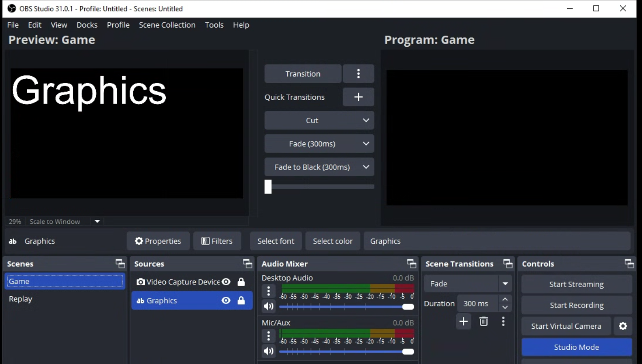Click the camera icon of Video Capture Device
The image size is (642, 364).
[x=140, y=282]
